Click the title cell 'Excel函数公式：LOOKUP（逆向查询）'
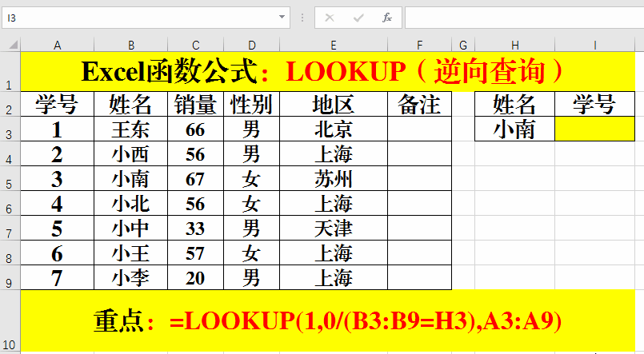This screenshot has height=354, width=644. 328,72
